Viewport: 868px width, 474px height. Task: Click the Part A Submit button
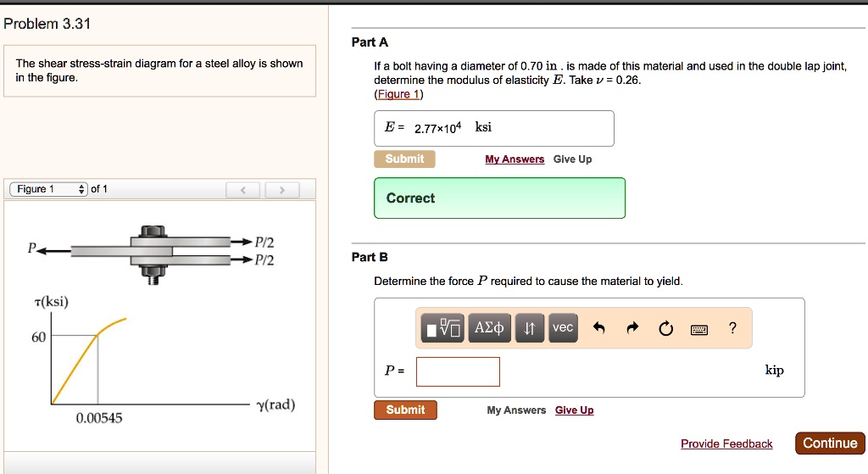404,159
